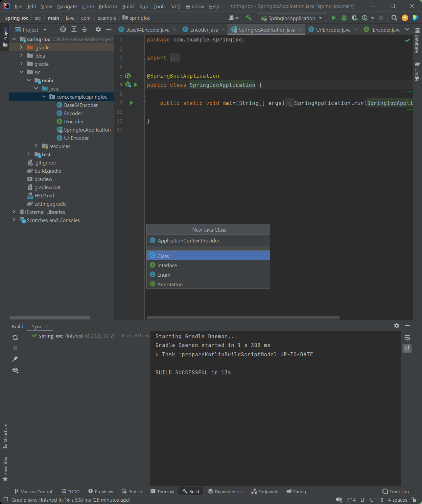The width and height of the screenshot is (422, 504).
Task: Run with coverage icon in toolbar
Action: click(x=354, y=18)
